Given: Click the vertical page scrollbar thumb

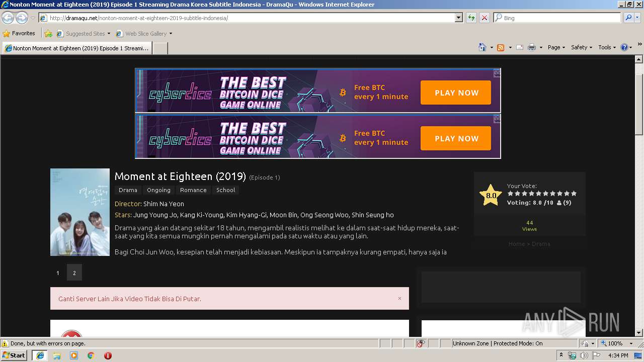Looking at the screenshot, I should (x=639, y=104).
